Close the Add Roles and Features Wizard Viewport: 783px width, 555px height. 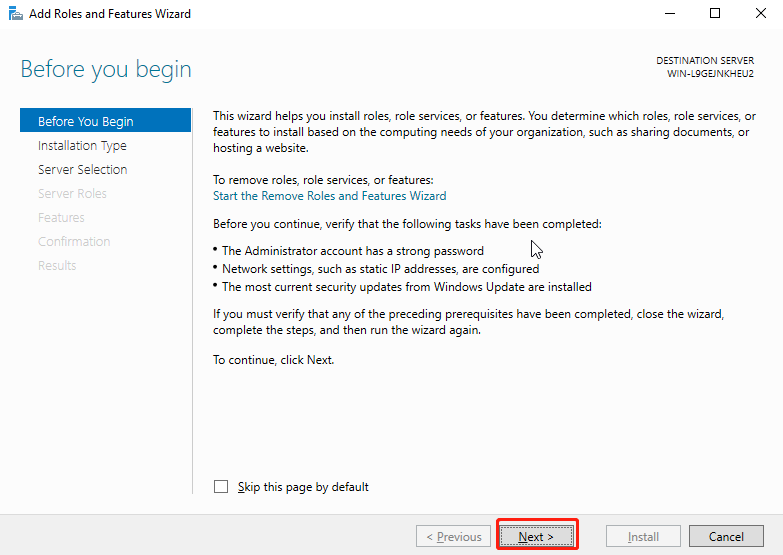[760, 14]
